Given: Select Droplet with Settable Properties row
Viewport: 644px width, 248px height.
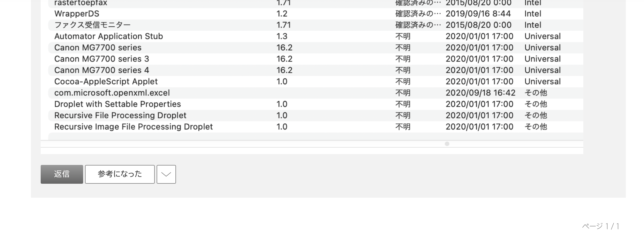Looking at the screenshot, I should [x=117, y=104].
